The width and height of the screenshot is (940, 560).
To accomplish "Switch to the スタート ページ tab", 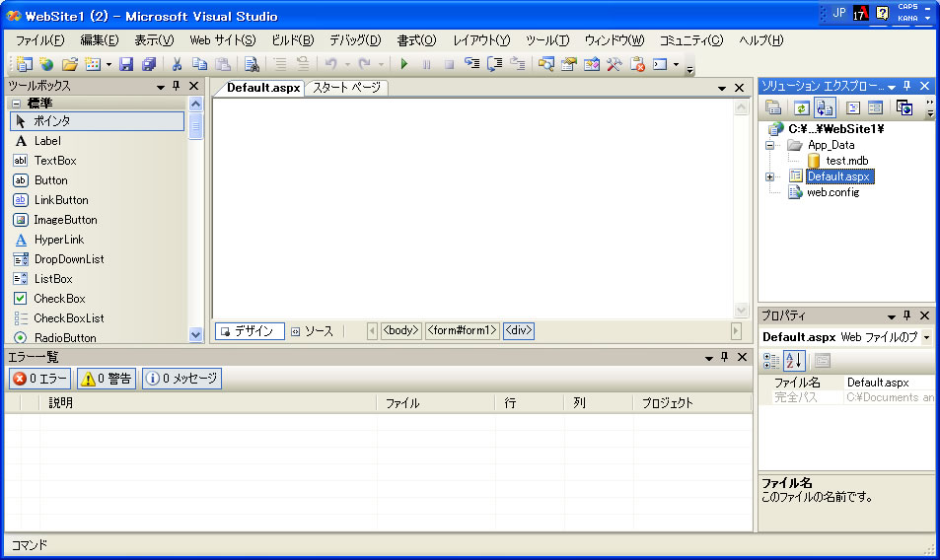I will [346, 88].
